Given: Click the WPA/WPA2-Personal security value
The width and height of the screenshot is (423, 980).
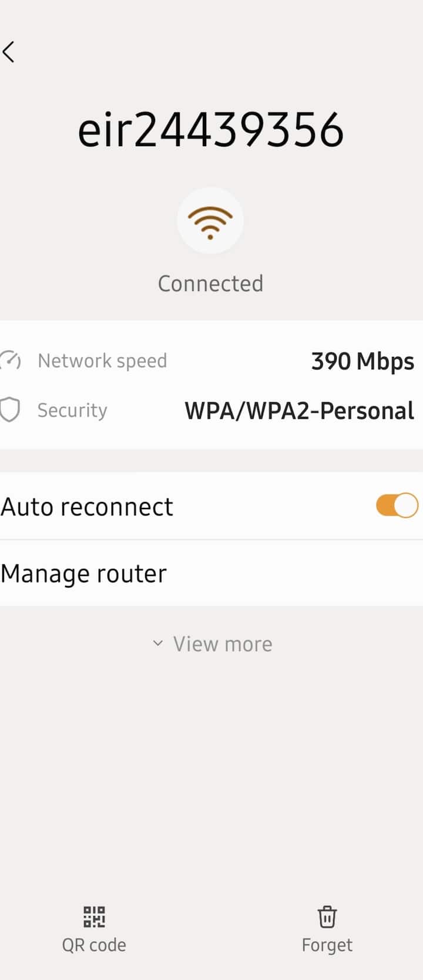Looking at the screenshot, I should [300, 410].
